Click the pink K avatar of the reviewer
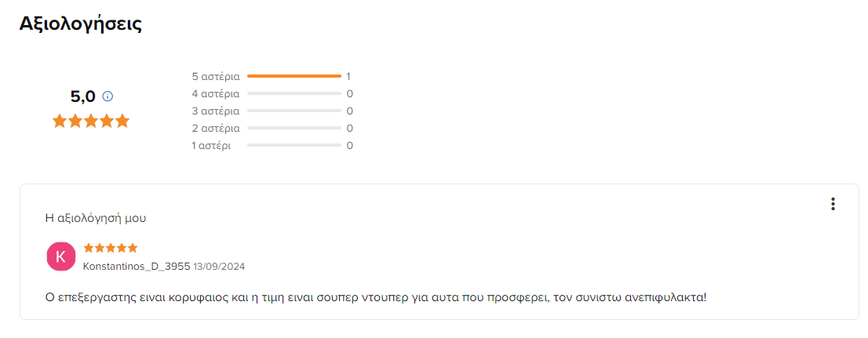Image resolution: width=868 pixels, height=338 pixels. (x=61, y=256)
